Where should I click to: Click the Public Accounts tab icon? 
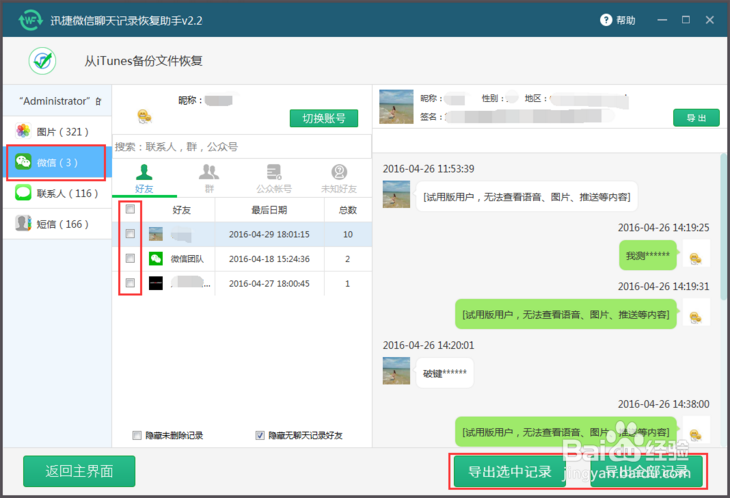[274, 172]
